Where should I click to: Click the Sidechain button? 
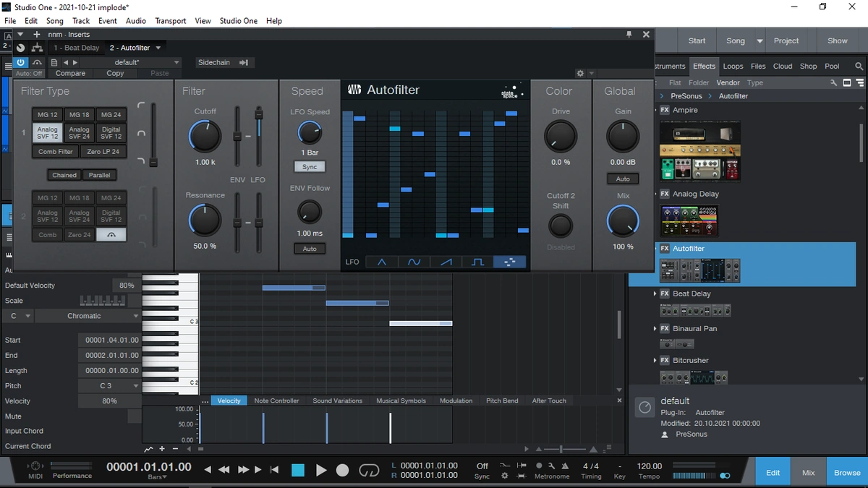[x=224, y=63]
